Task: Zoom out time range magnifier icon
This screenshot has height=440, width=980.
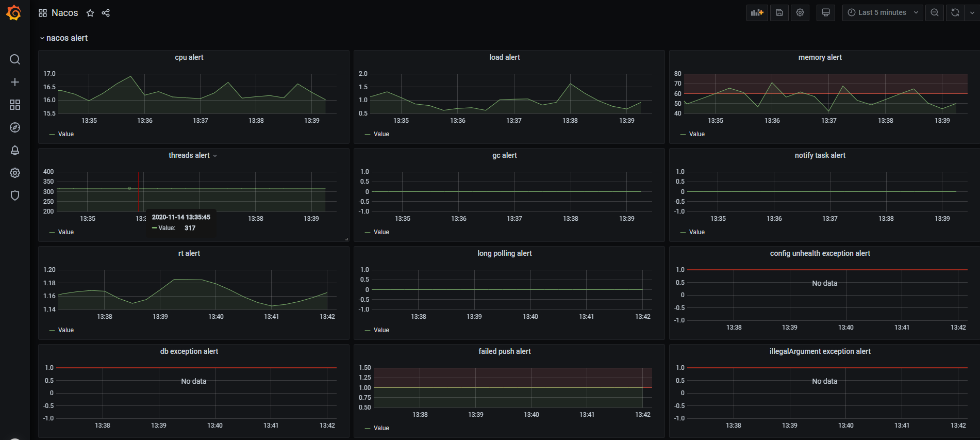Action: pos(935,13)
